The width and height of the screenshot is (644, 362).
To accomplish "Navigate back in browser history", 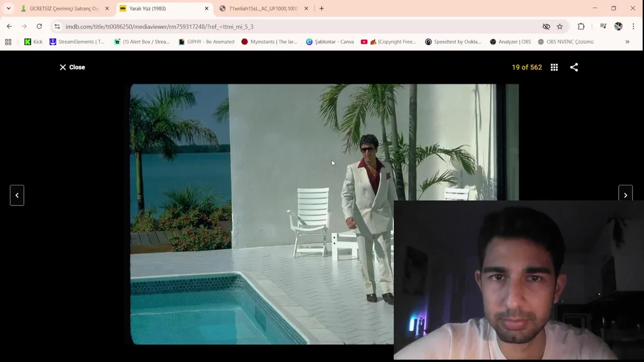I will (9, 27).
